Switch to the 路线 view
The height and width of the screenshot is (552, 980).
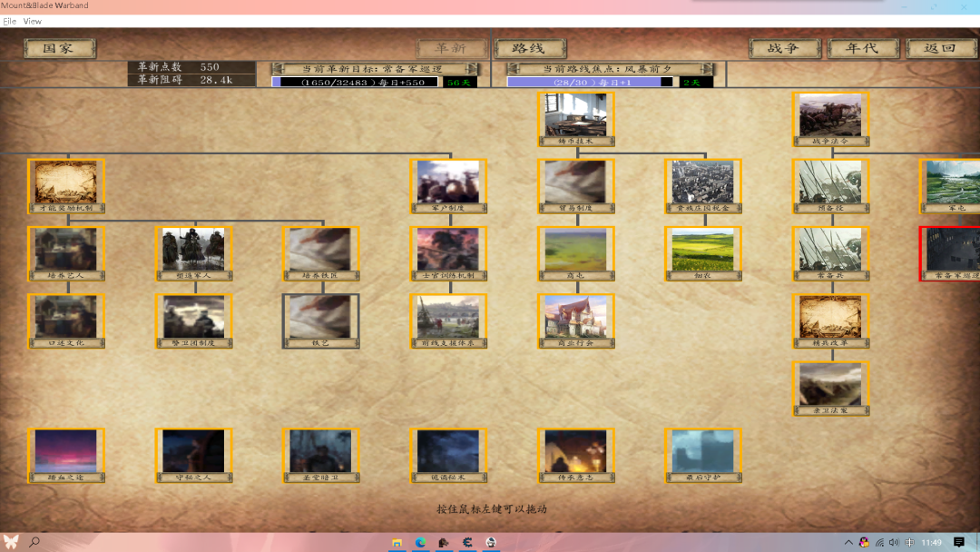530,48
